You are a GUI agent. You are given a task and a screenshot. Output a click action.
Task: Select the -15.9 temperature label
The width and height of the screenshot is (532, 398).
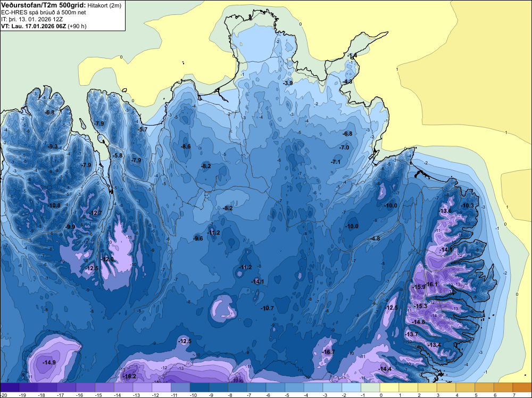pos(419,287)
